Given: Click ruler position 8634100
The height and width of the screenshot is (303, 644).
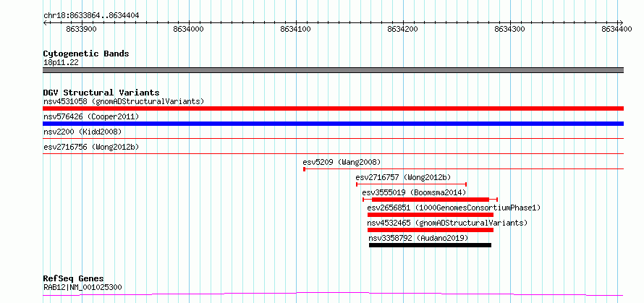Looking at the screenshot, I should pyautogui.click(x=296, y=29).
